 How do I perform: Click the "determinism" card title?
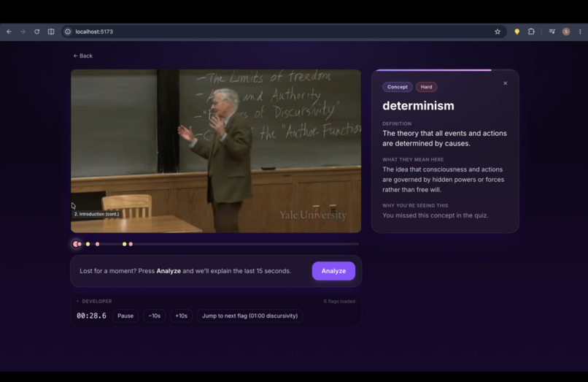tap(418, 106)
